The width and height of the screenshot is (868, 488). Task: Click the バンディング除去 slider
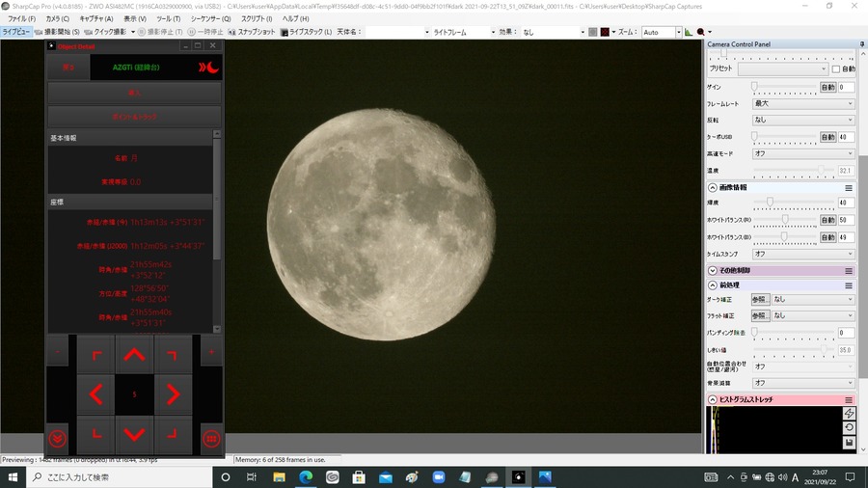point(794,333)
